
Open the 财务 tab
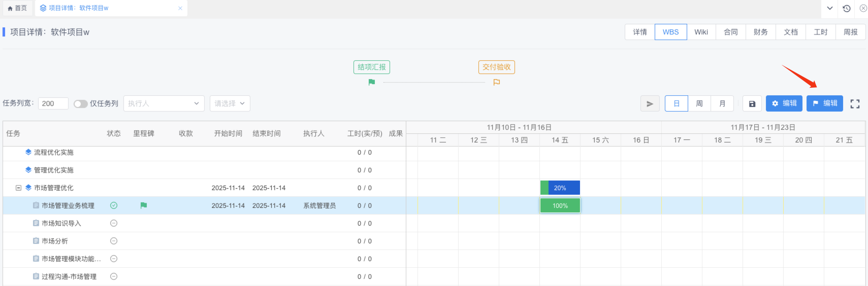tap(760, 32)
